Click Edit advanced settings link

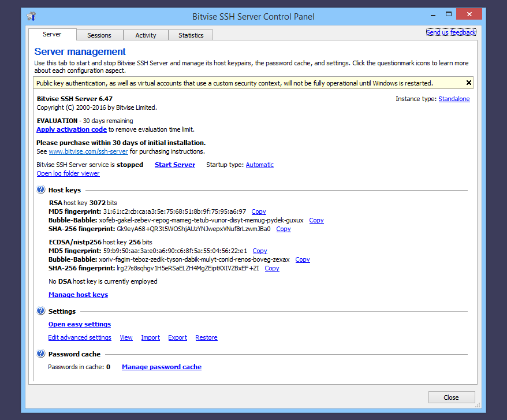click(80, 337)
